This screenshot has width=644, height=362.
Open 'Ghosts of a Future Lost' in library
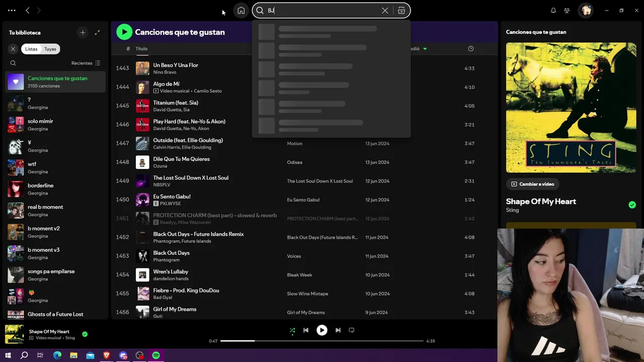click(55, 314)
